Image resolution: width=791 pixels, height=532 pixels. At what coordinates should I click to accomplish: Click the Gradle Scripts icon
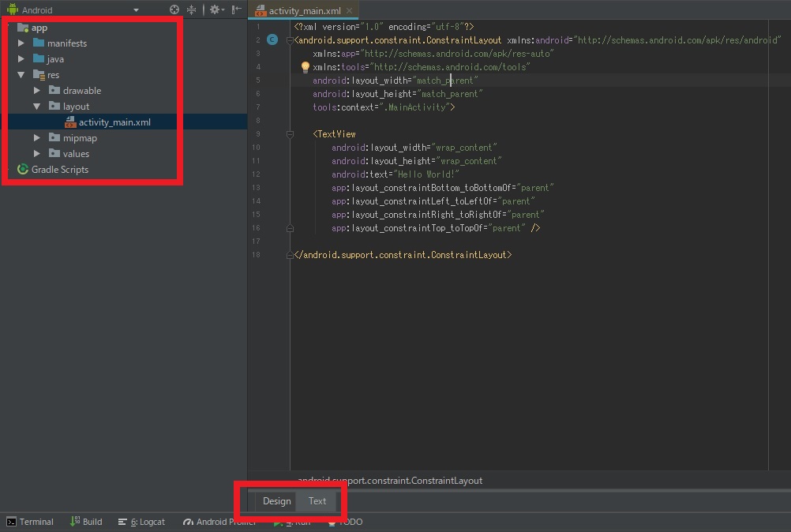point(23,169)
